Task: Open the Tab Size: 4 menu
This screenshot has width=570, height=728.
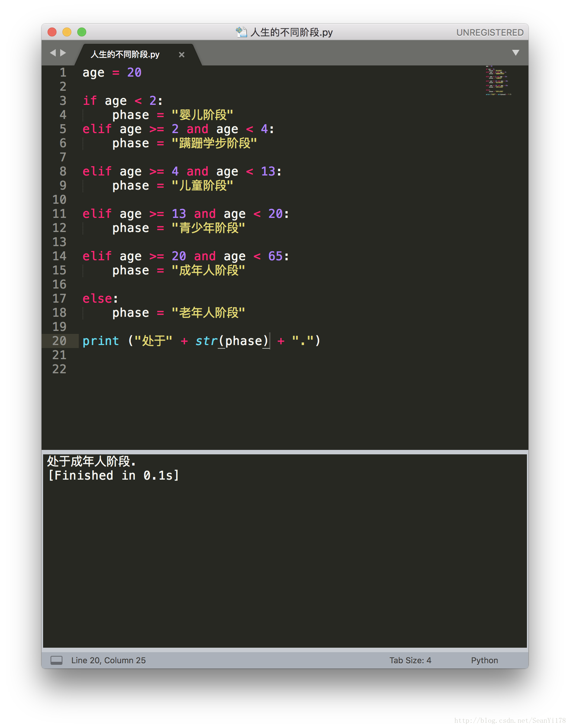Action: coord(410,660)
